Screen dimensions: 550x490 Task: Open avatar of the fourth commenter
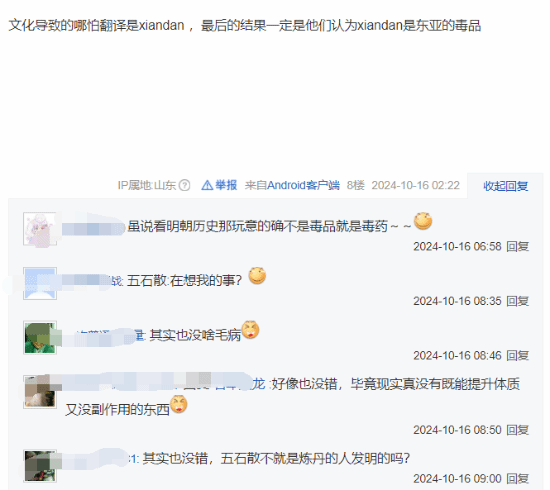pyautogui.click(x=40, y=392)
